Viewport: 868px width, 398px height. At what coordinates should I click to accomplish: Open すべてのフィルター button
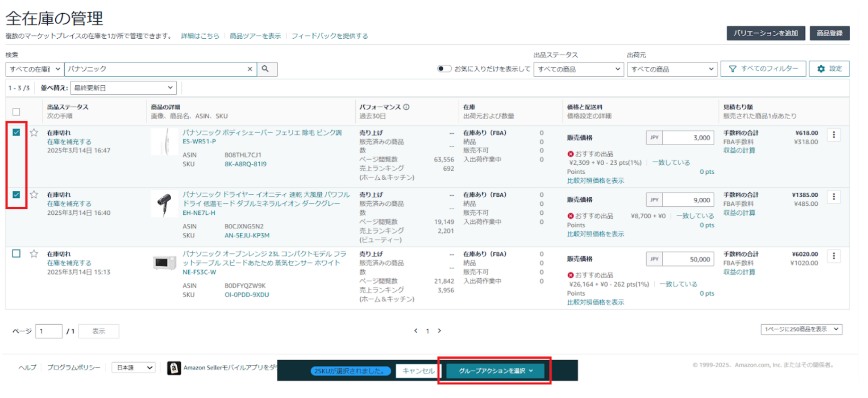pyautogui.click(x=763, y=69)
